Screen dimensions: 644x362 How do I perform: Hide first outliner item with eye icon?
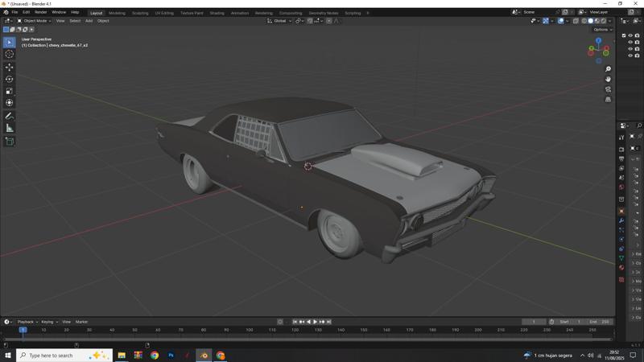coord(630,35)
